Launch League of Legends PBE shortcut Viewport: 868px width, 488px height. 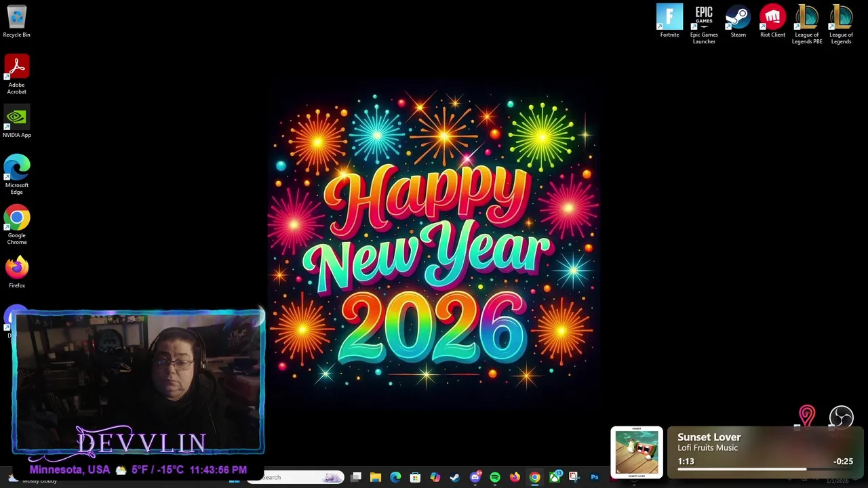tap(807, 24)
